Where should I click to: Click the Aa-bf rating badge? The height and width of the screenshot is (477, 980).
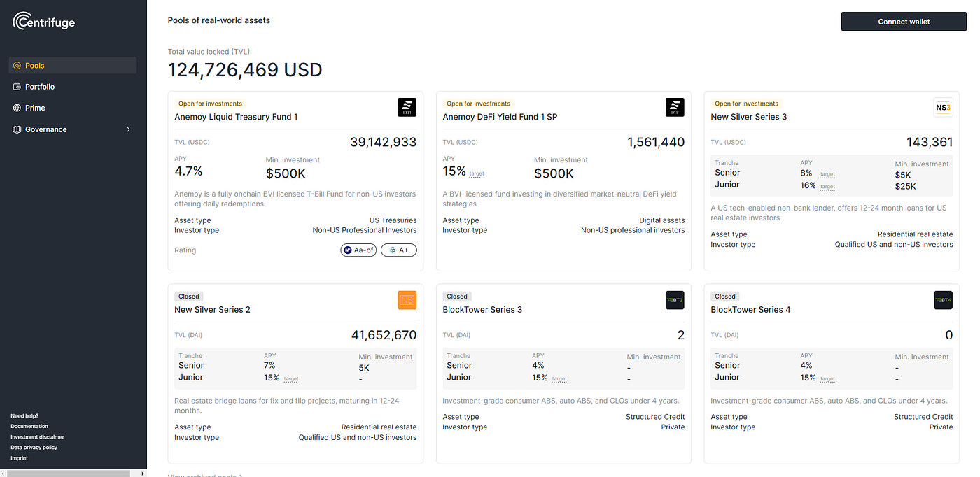pos(358,250)
